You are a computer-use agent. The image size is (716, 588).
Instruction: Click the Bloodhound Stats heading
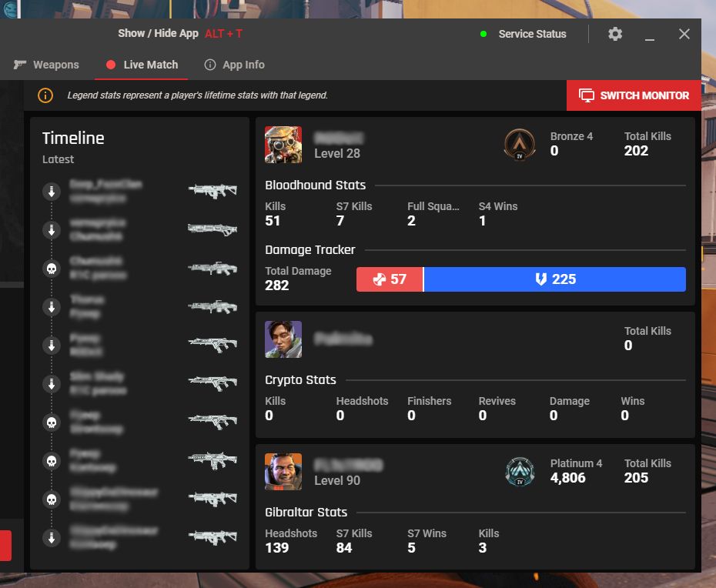tap(316, 185)
